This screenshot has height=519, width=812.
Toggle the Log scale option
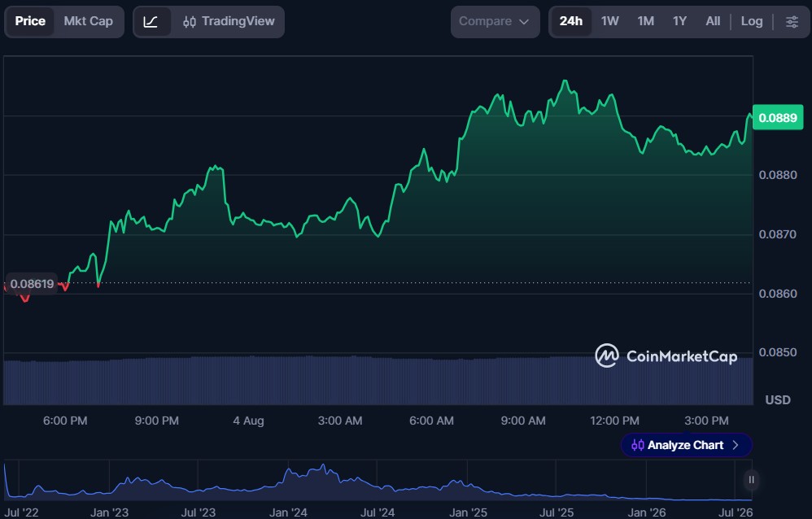click(x=752, y=21)
